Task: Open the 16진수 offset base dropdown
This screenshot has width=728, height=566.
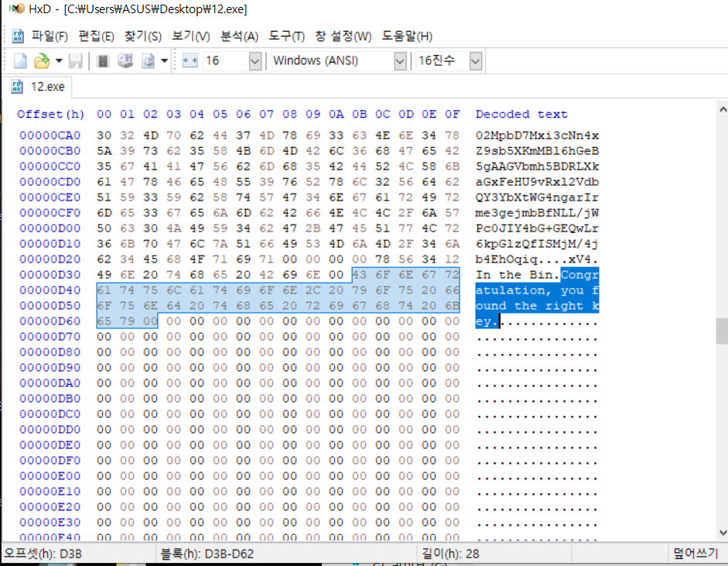Action: [x=476, y=61]
